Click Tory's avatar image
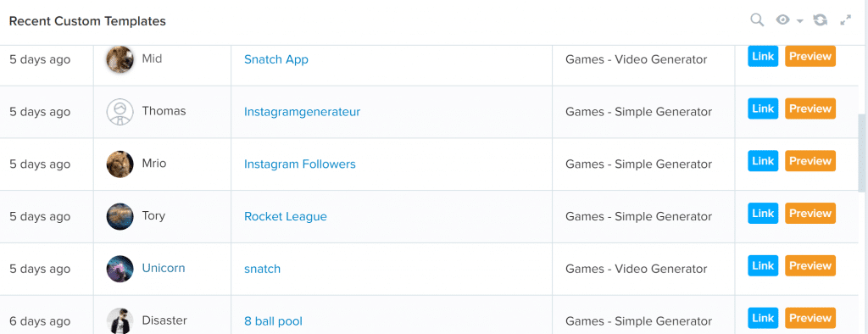This screenshot has width=868, height=334. [120, 216]
